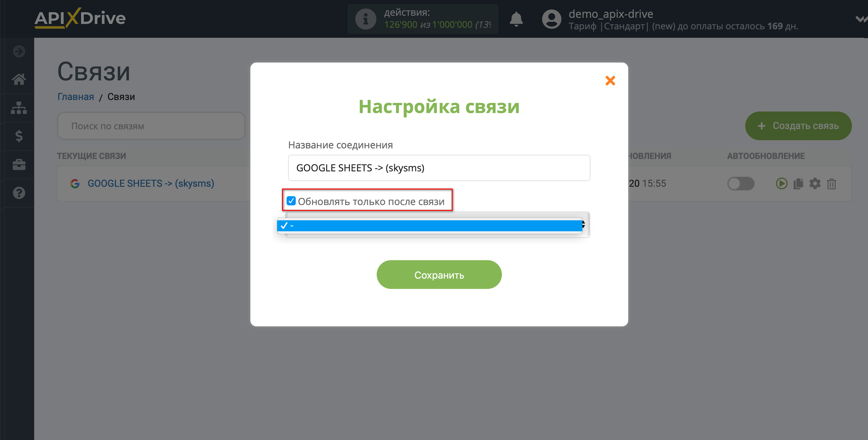
Task: Click Сохранить to save the connection
Action: [439, 275]
